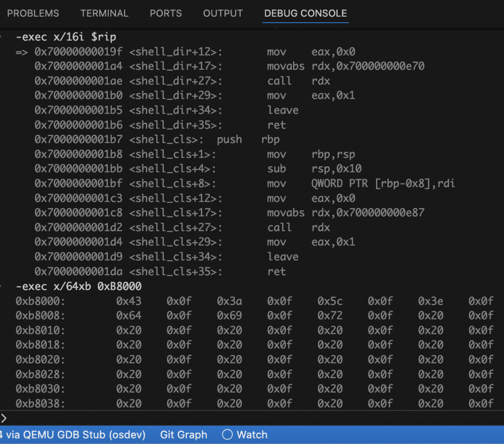
Task: Click the <shell_cls+34> label
Action: pos(173,257)
